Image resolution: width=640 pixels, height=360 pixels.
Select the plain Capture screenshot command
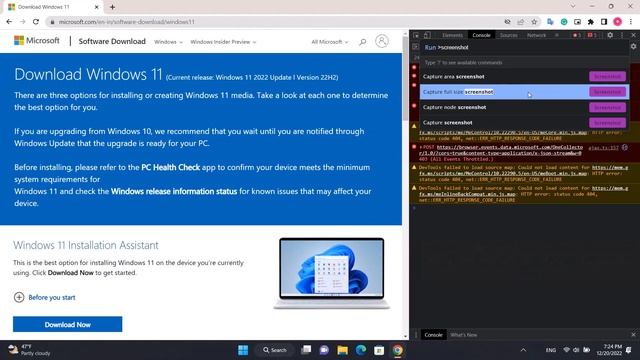point(524,122)
